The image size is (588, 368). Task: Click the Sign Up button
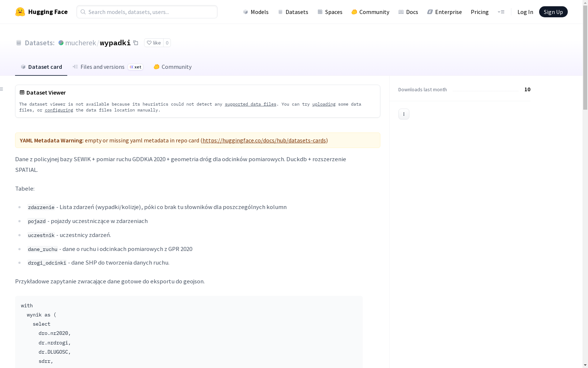click(x=553, y=12)
